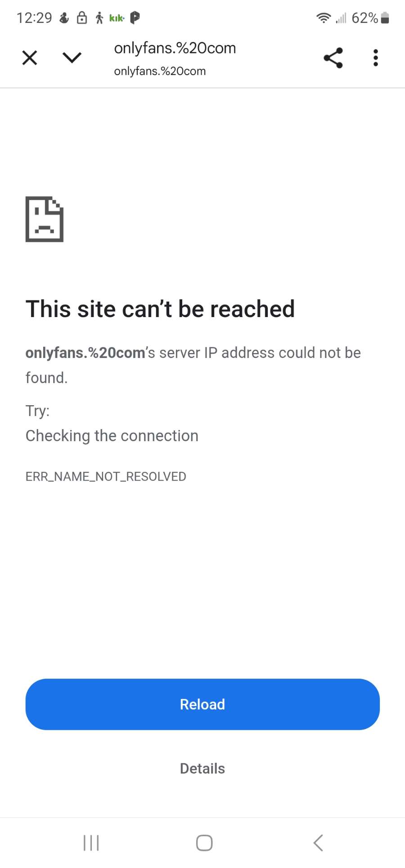This screenshot has height=868, width=405.
Task: Tap the battery 62% indicator
Action: [370, 18]
